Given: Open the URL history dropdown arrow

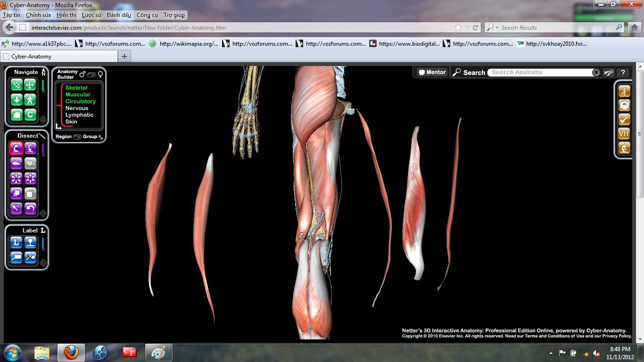Looking at the screenshot, I should 467,28.
